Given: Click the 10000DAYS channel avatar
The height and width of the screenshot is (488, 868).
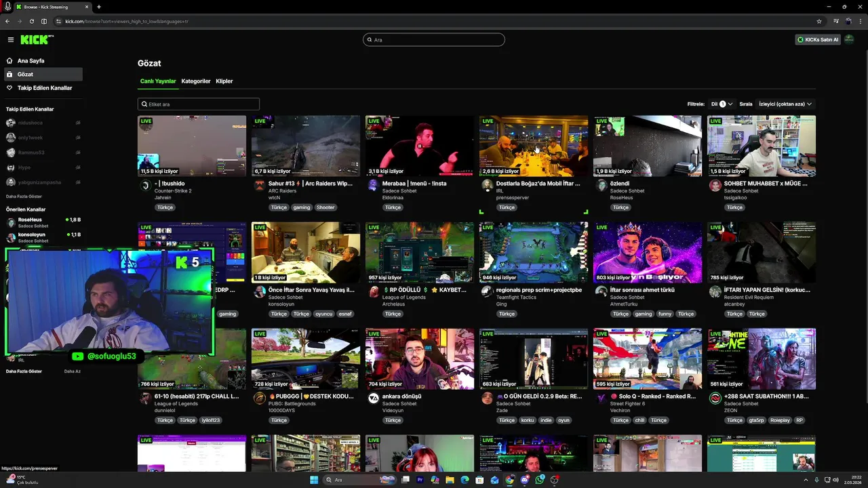Looking at the screenshot, I should (259, 399).
